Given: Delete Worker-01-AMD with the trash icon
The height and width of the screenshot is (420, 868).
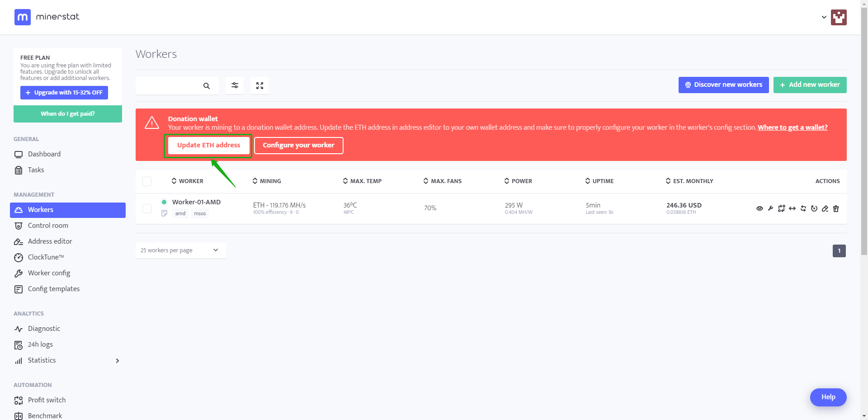Looking at the screenshot, I should [836, 208].
